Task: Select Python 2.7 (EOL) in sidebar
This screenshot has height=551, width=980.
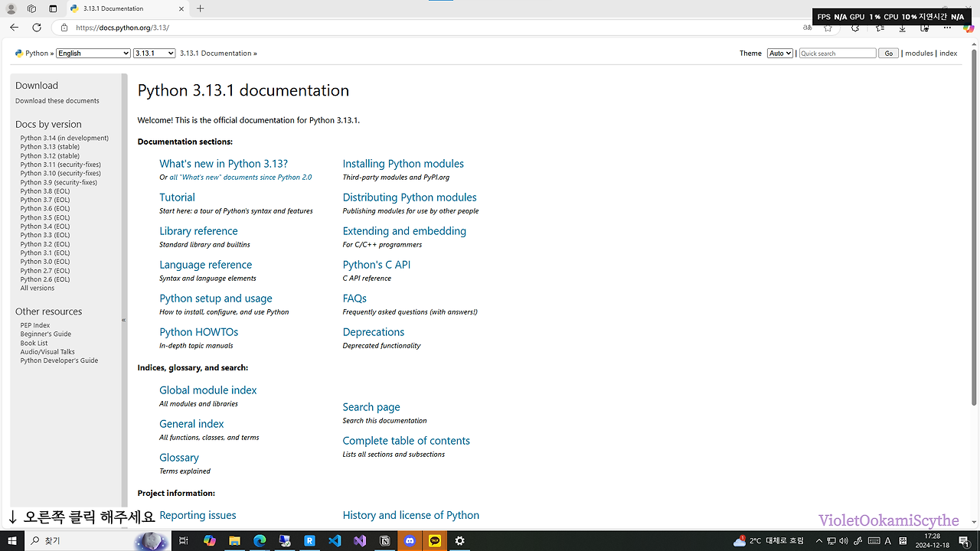Action: point(45,271)
